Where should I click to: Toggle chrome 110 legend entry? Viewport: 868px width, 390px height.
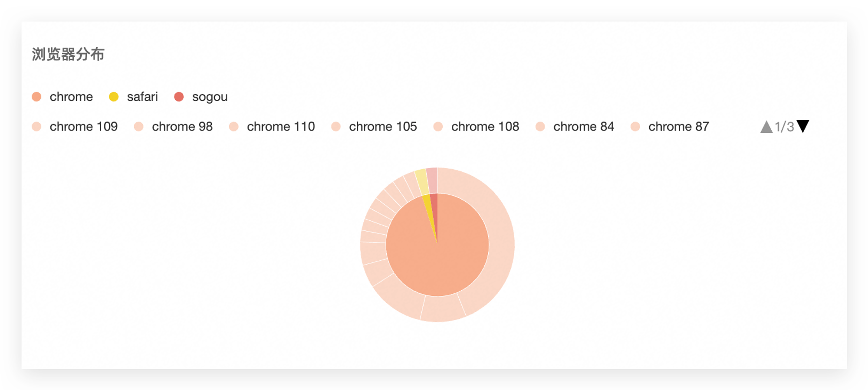(272, 127)
